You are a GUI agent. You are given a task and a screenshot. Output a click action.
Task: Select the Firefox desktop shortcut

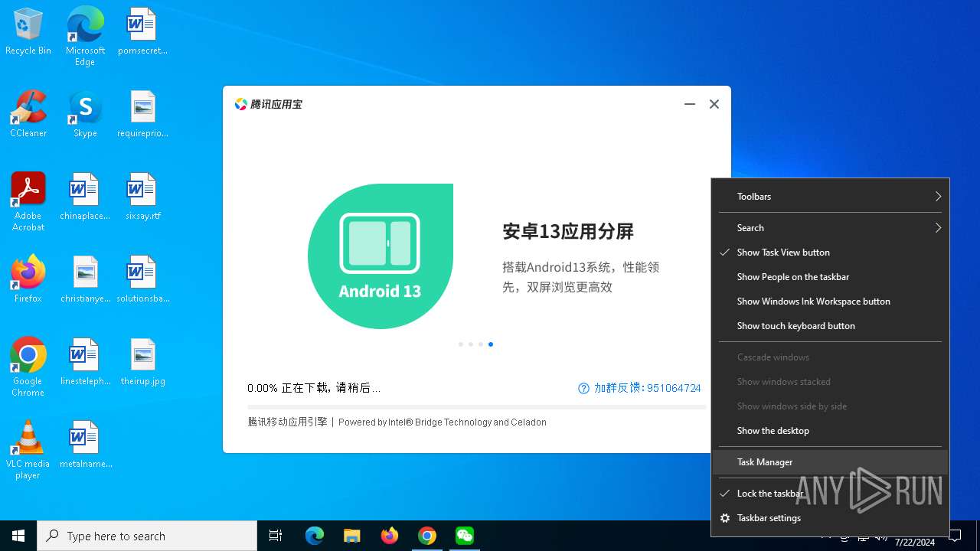coord(28,279)
